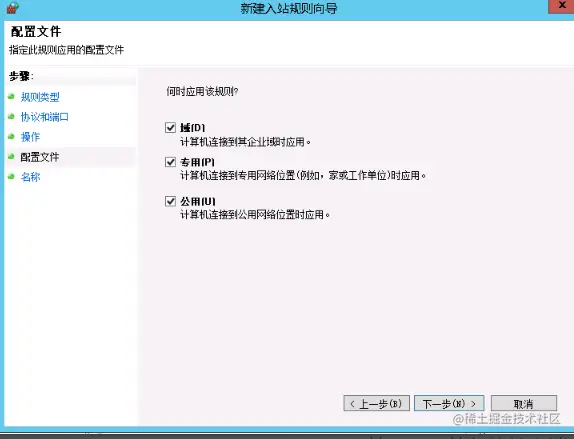574x439 pixels.
Task: Open the 协议和端口 step
Action: 45,117
